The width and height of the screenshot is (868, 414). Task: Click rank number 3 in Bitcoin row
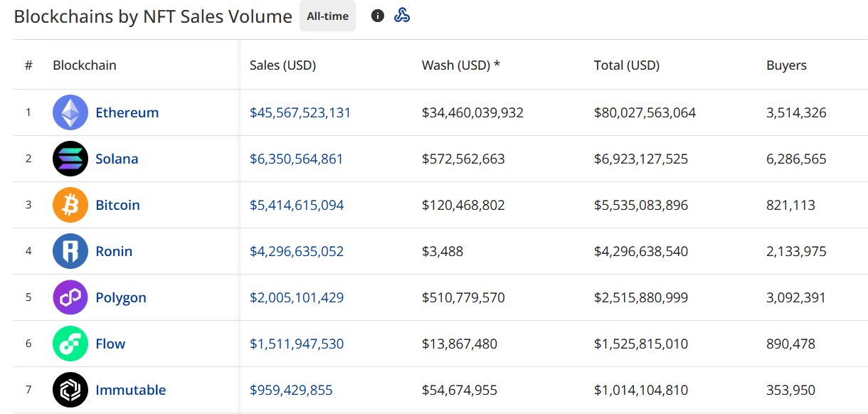[x=28, y=205]
